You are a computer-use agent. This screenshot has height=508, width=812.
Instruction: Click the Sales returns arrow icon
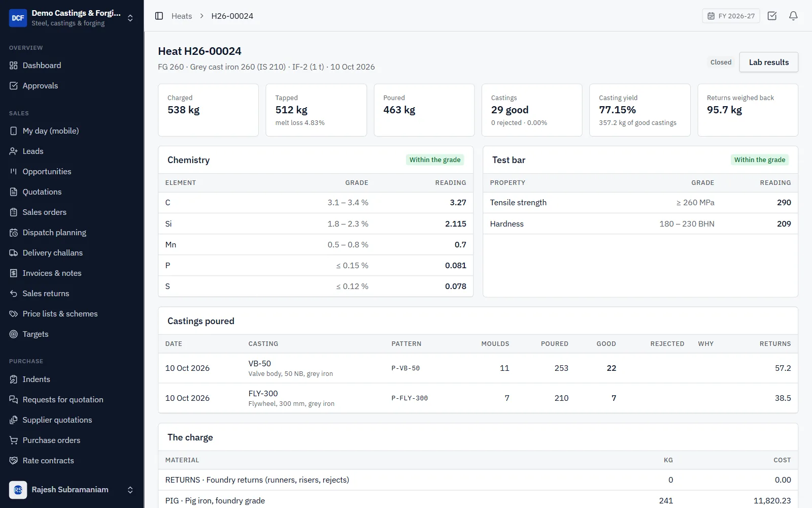(14, 294)
